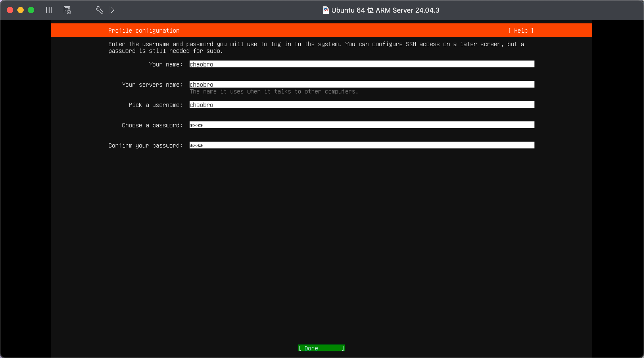Image resolution: width=644 pixels, height=358 pixels.
Task: Click the window title Ubuntu ARM Server text
Action: (x=385, y=10)
